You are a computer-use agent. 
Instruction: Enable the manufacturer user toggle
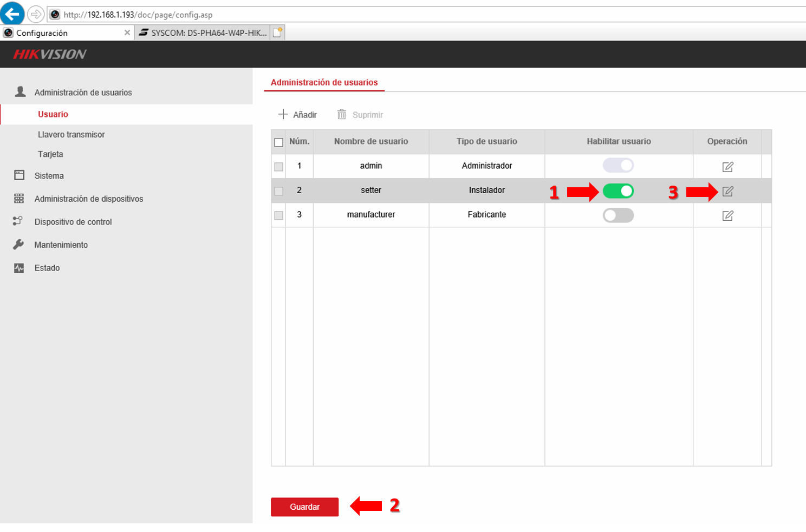618,215
